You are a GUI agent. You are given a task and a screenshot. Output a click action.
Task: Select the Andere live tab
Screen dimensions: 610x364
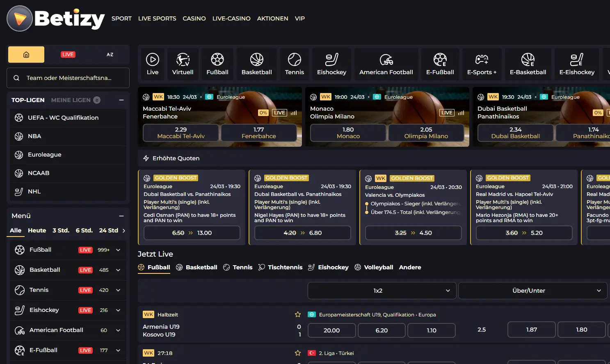[410, 267]
